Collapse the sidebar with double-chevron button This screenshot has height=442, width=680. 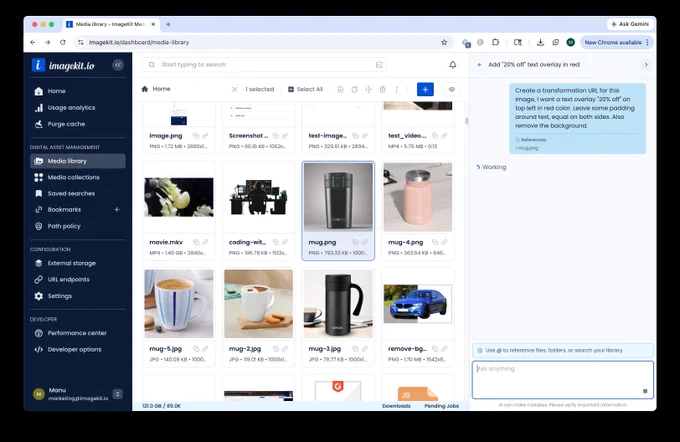coord(118,65)
